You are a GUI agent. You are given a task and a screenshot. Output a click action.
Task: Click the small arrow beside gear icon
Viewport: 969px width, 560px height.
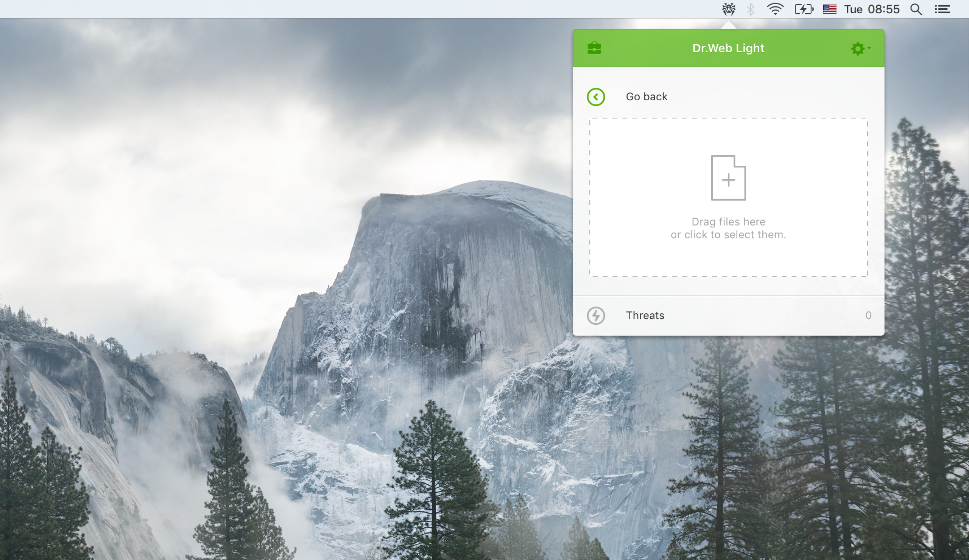[869, 48]
